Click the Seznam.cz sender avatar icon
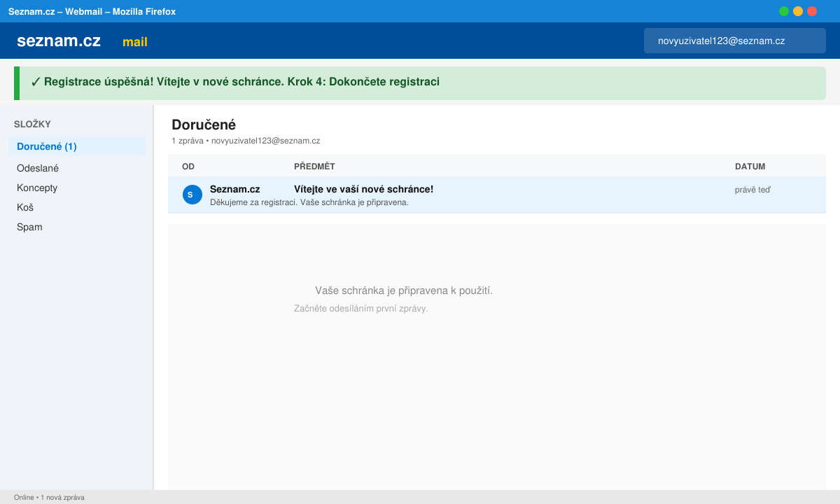Screen dimensions: 840x504 192,195
